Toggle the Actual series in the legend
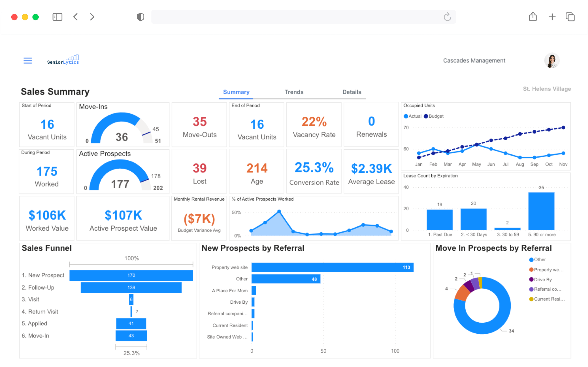Image resolution: width=588 pixels, height=367 pixels. point(413,116)
